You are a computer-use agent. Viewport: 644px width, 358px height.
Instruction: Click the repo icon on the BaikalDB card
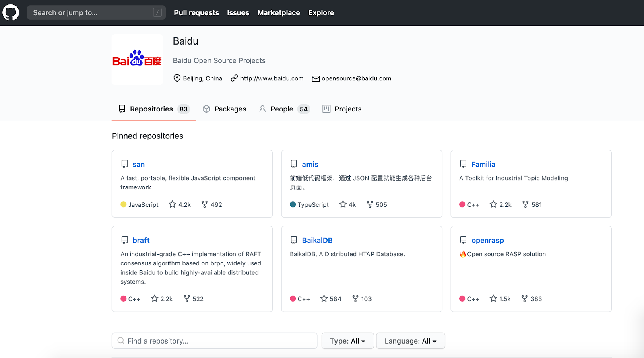tap(294, 240)
